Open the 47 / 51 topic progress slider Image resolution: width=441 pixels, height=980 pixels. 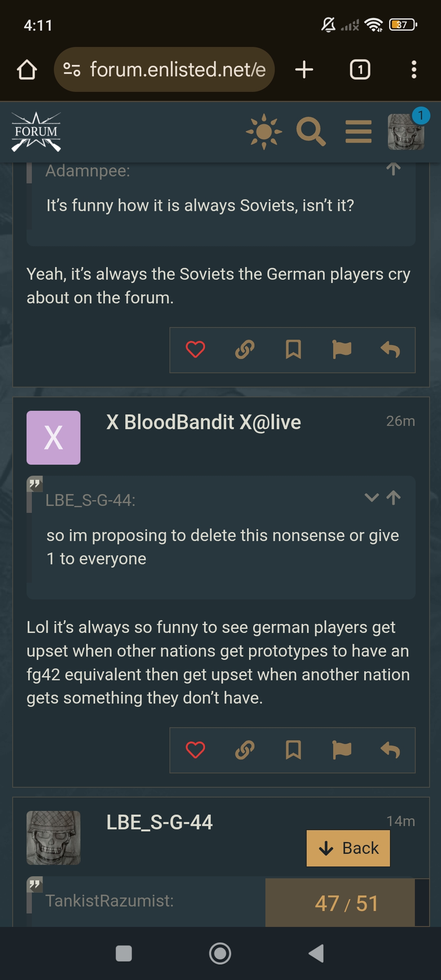(346, 903)
